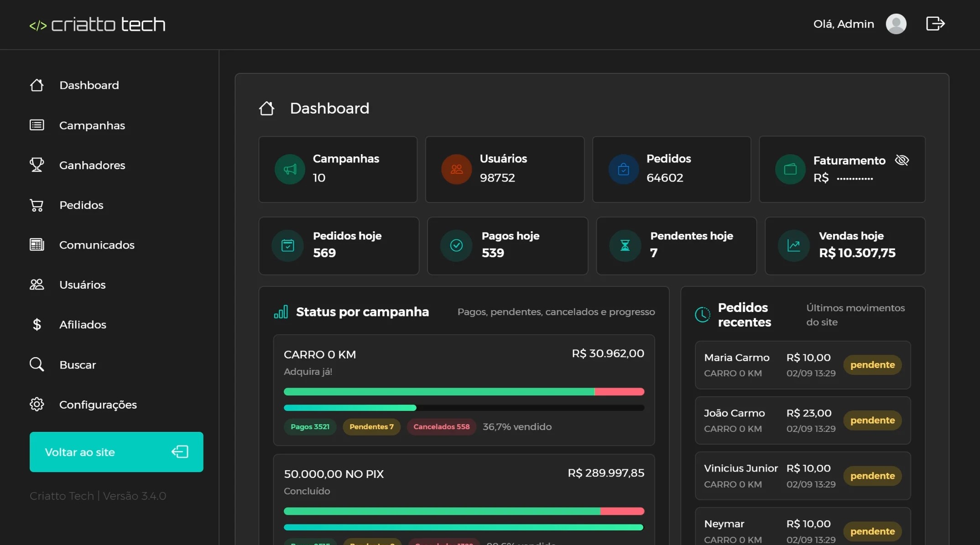
Task: Go to Ganhadores menu item
Action: [x=92, y=165]
